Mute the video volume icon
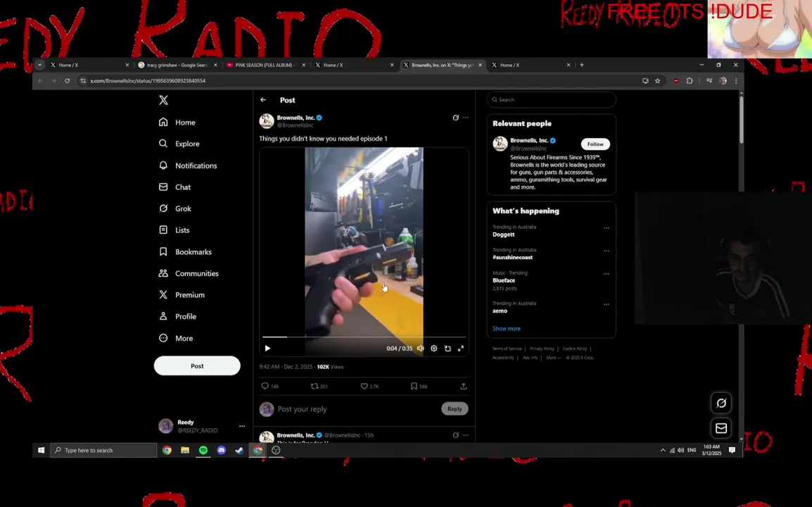This screenshot has height=507, width=812. click(421, 349)
